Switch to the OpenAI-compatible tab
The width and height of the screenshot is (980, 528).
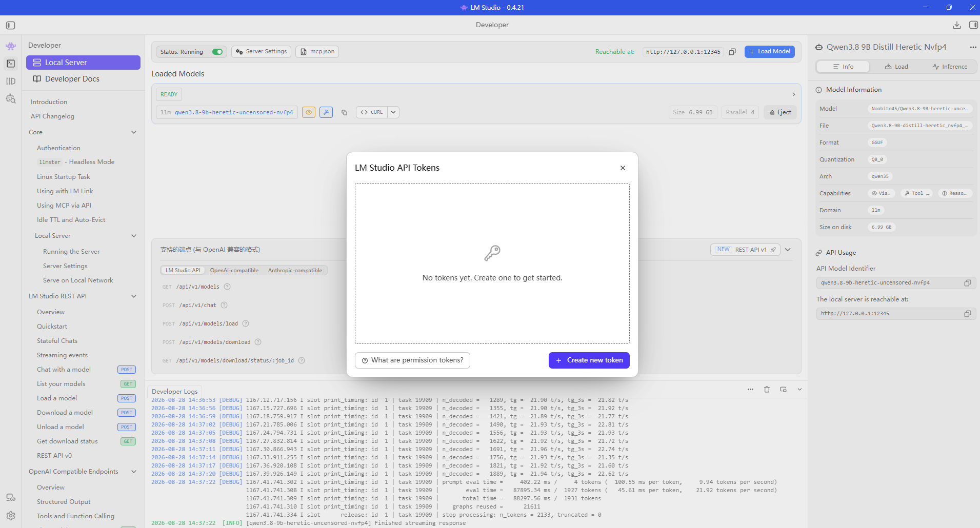pyautogui.click(x=234, y=271)
